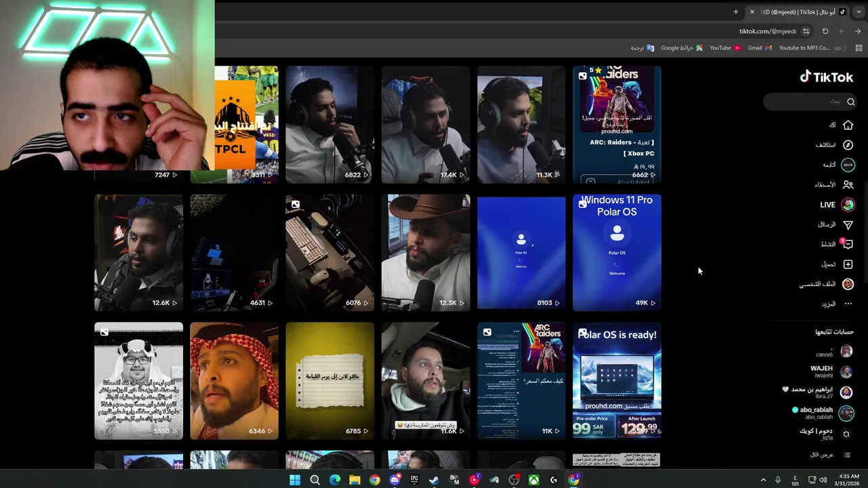The height and width of the screenshot is (488, 868).
Task: Select the TikTok tab titled @mjeedi
Action: [x=798, y=12]
